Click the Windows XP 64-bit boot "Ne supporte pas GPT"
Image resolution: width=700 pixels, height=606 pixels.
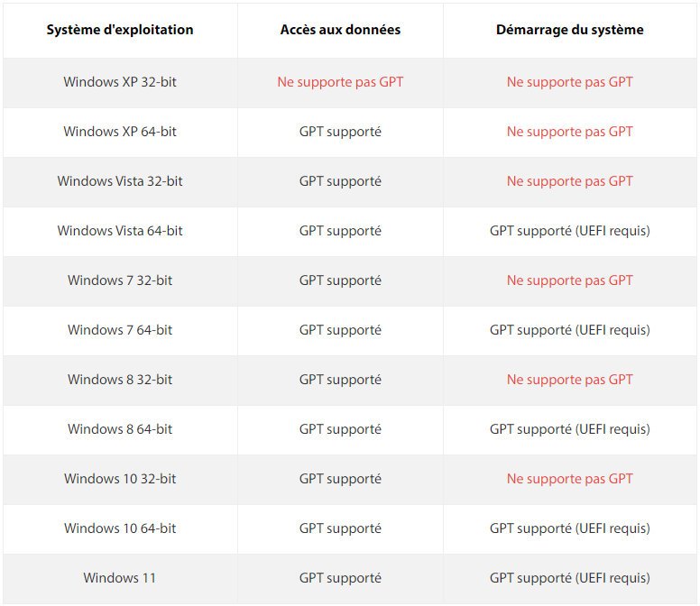click(569, 132)
